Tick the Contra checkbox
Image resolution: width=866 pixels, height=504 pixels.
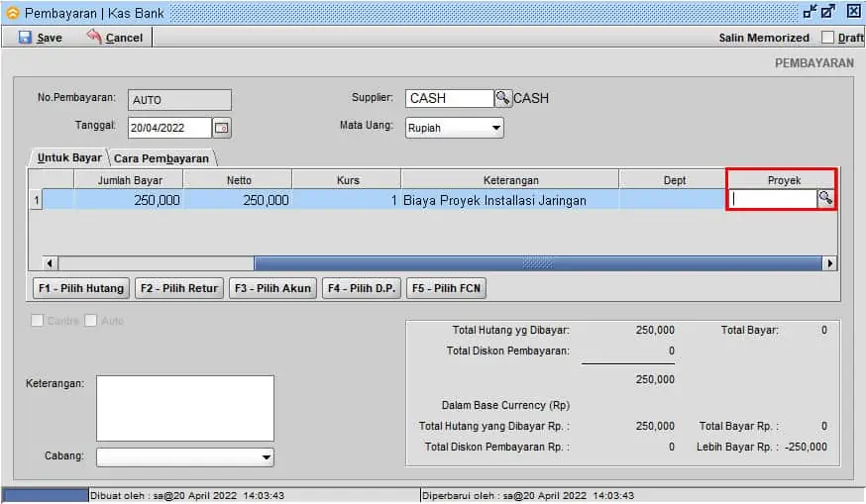click(38, 321)
